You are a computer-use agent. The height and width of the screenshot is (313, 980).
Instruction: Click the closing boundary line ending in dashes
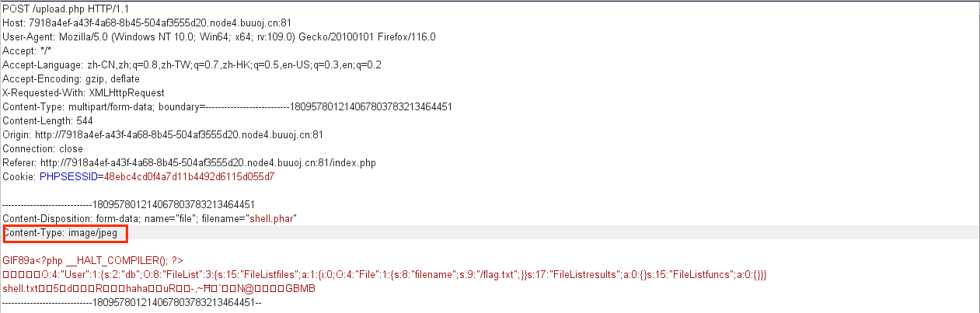pos(132,303)
